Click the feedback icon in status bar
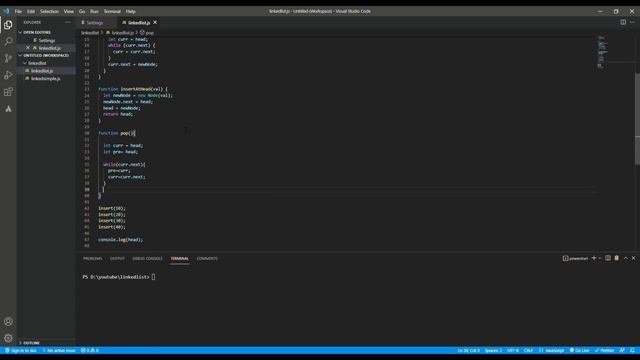 pos(622,350)
